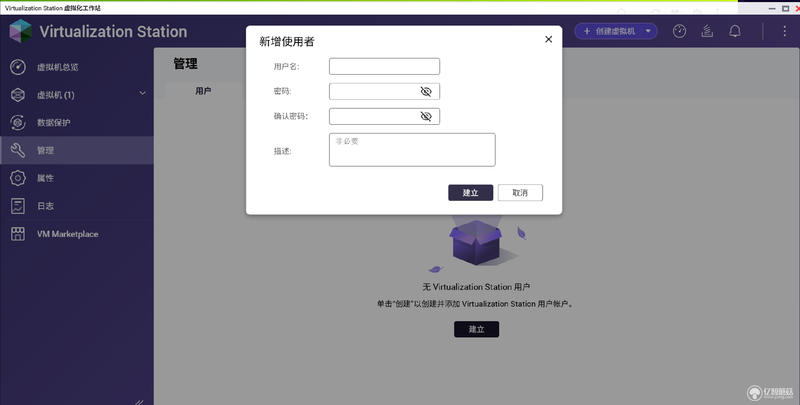Click the data protection icon
This screenshot has width=800, height=405.
pos(18,122)
